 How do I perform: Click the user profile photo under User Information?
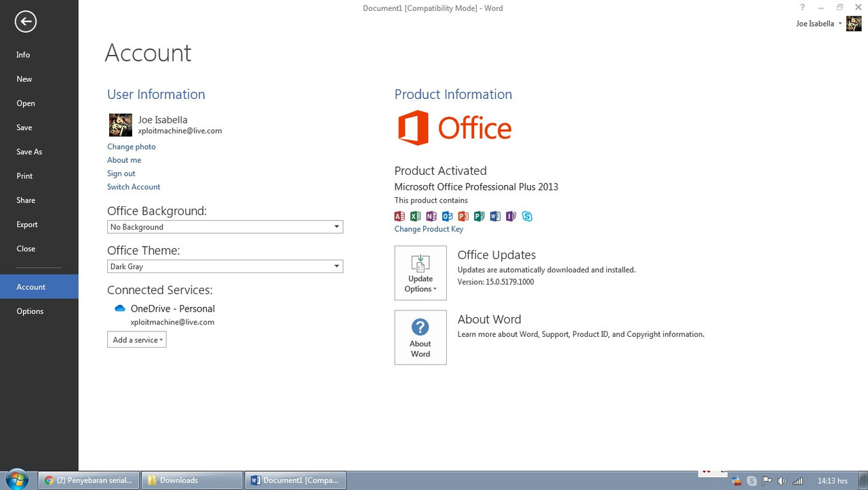coord(121,125)
